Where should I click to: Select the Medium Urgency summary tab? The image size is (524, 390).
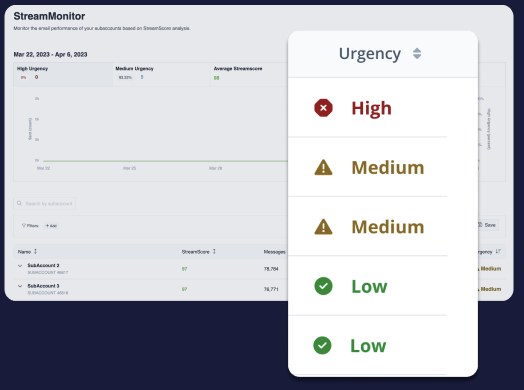click(x=161, y=74)
